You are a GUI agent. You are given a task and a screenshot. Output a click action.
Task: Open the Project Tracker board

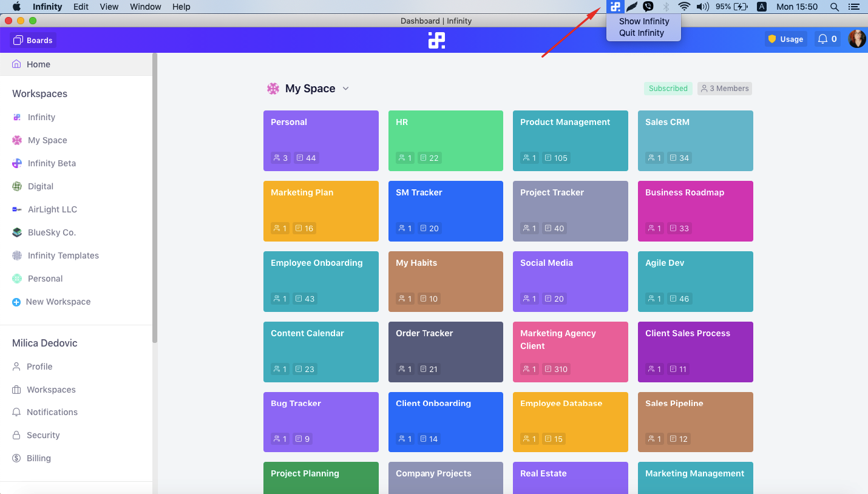[571, 211]
